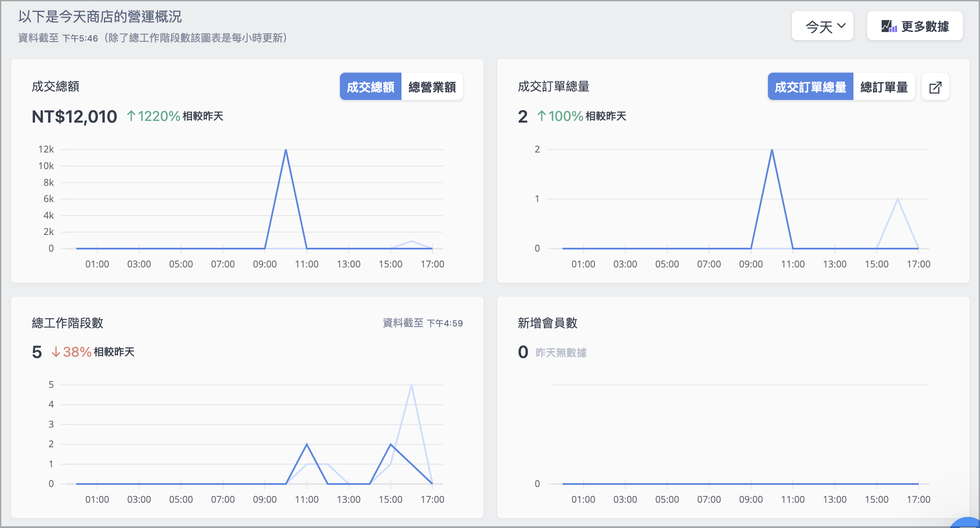This screenshot has width=980, height=528.
Task: Click the 成交總額 chart peak at 10:00
Action: pos(286,150)
